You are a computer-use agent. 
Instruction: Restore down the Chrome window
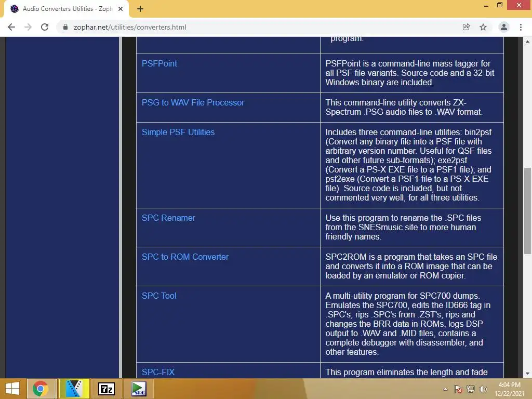click(x=500, y=5)
